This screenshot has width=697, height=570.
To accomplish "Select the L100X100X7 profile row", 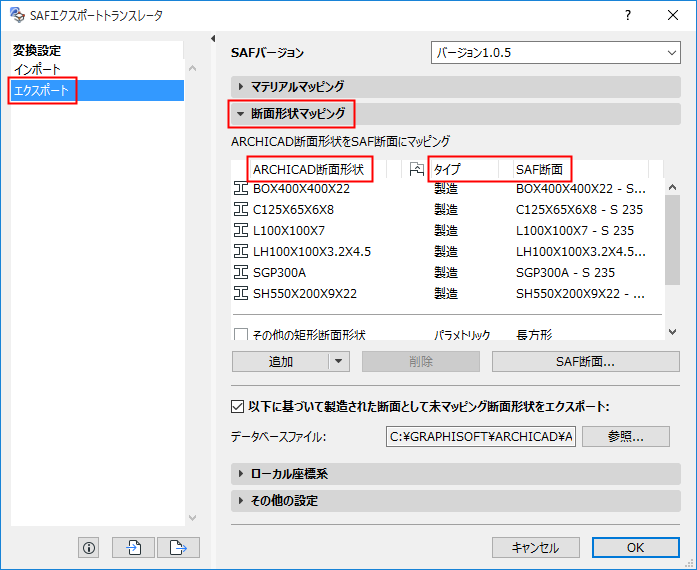I will [x=448, y=230].
